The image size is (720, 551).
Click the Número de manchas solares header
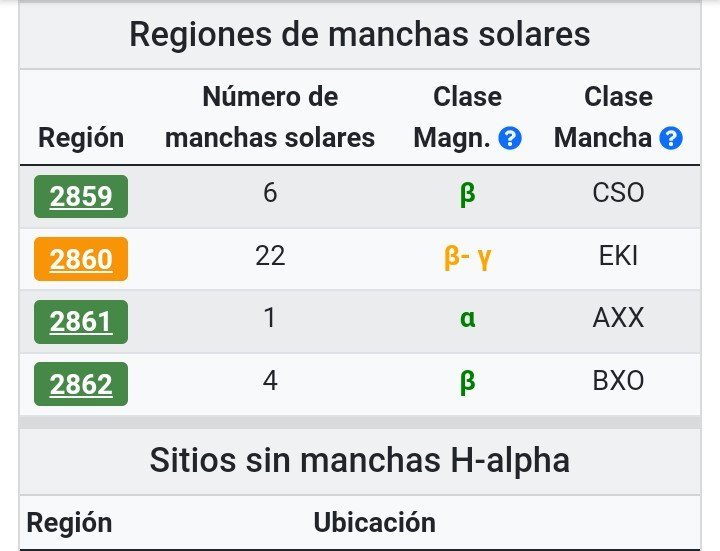270,117
